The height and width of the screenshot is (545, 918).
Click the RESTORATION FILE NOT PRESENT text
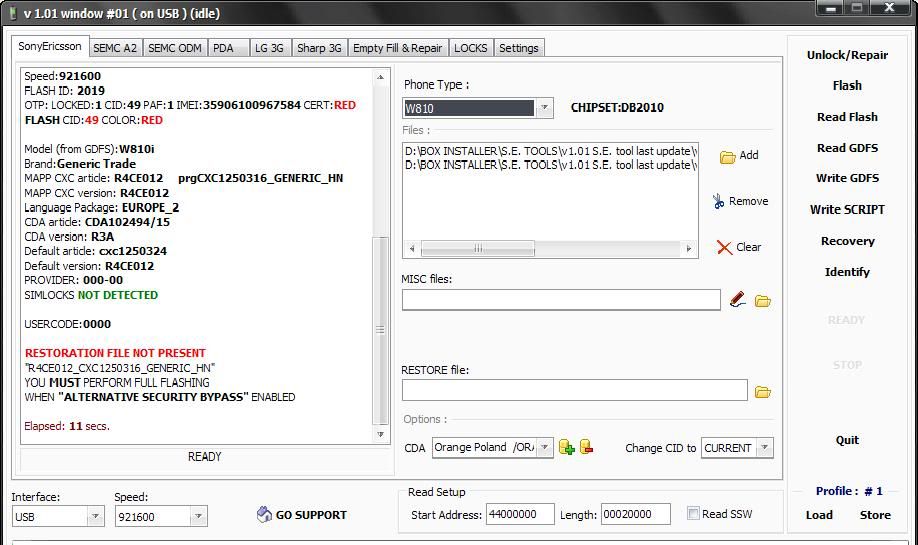[x=115, y=353]
